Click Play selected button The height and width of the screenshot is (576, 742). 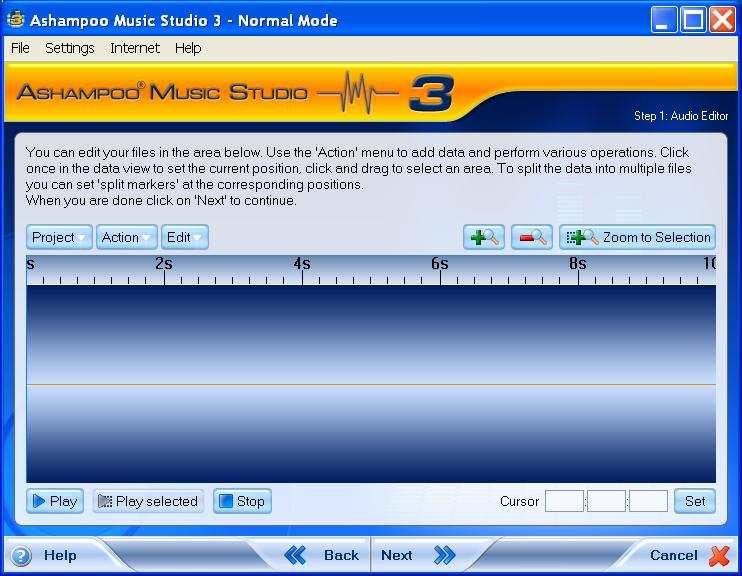pyautogui.click(x=147, y=501)
